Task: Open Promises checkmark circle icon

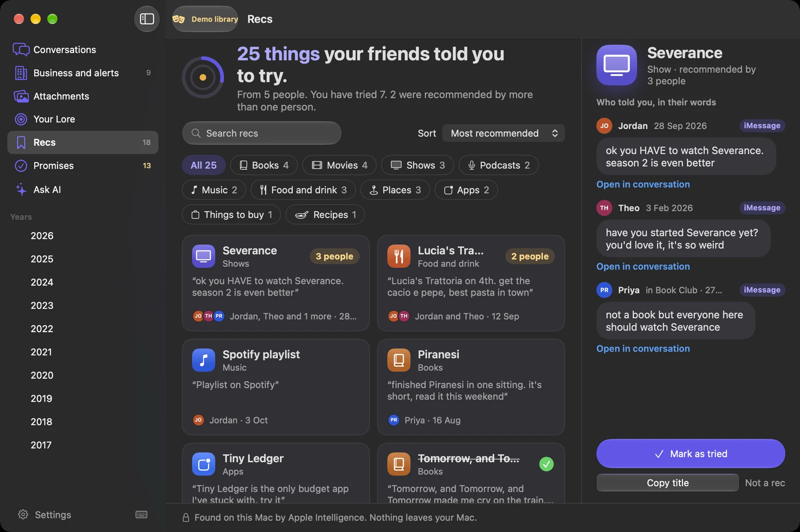Action: click(x=21, y=165)
